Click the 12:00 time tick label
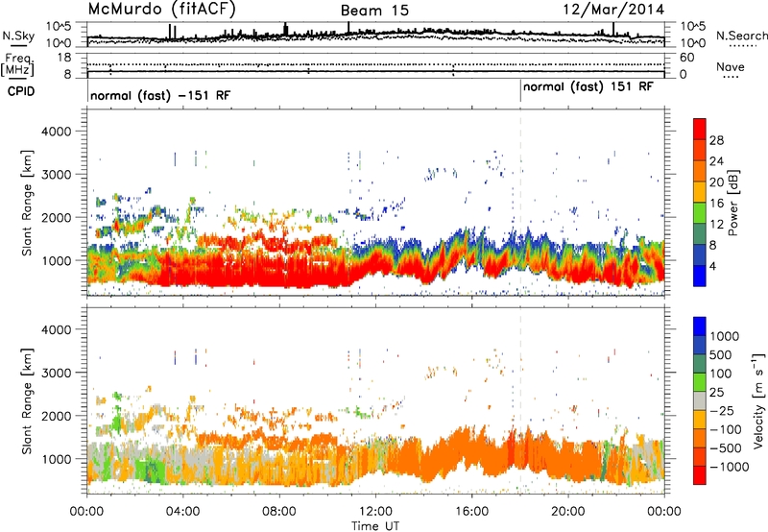The height and width of the screenshot is (532, 768). (x=375, y=512)
